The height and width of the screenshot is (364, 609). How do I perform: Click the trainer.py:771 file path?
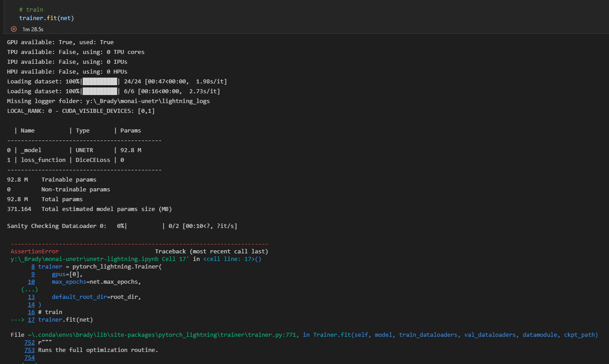coord(162,335)
